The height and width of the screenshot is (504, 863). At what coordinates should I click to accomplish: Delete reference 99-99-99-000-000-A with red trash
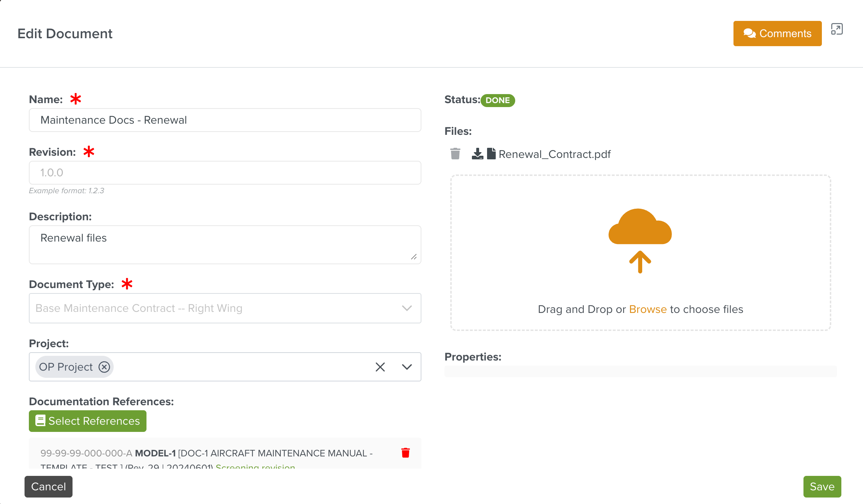click(x=406, y=453)
